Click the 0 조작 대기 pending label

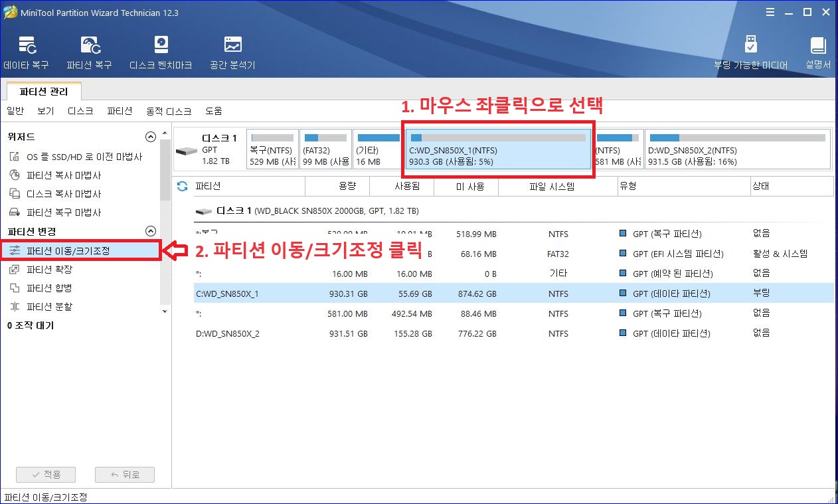click(31, 325)
